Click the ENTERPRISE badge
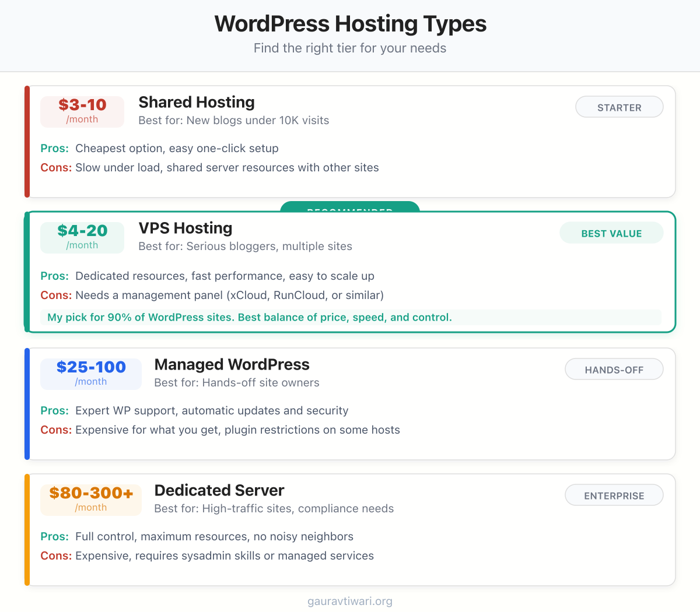Image resolution: width=700 pixels, height=612 pixels. click(614, 495)
